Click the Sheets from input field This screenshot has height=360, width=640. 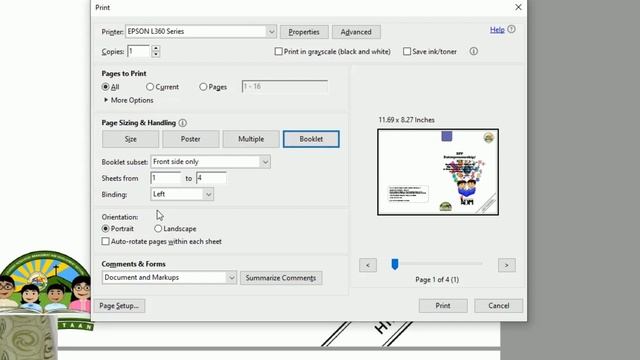(x=166, y=178)
